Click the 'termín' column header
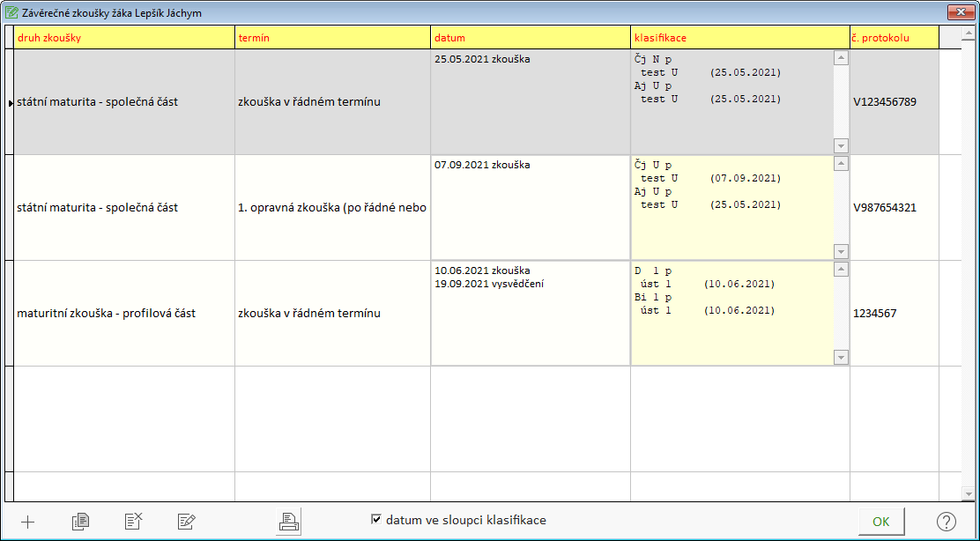The width and height of the screenshot is (980, 541). [333, 38]
